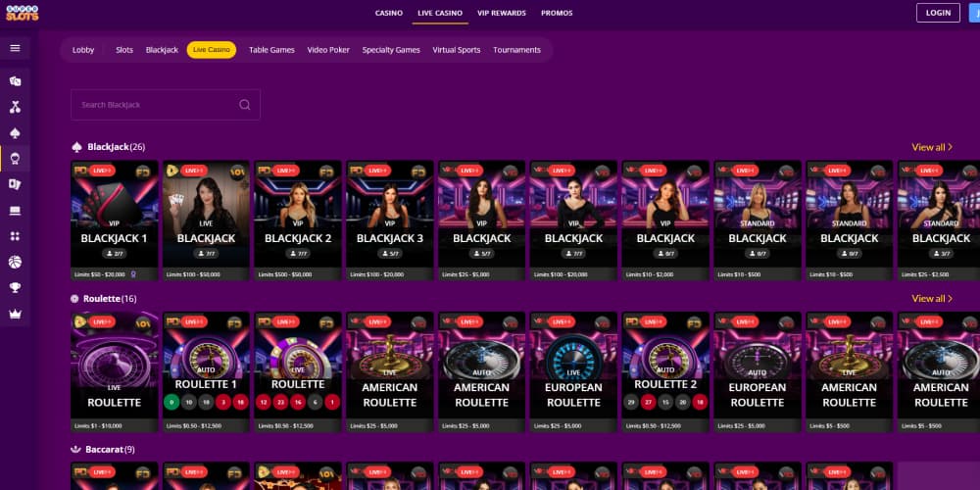Select the yellow Live Casino category tab
980x490 pixels.
pos(212,50)
